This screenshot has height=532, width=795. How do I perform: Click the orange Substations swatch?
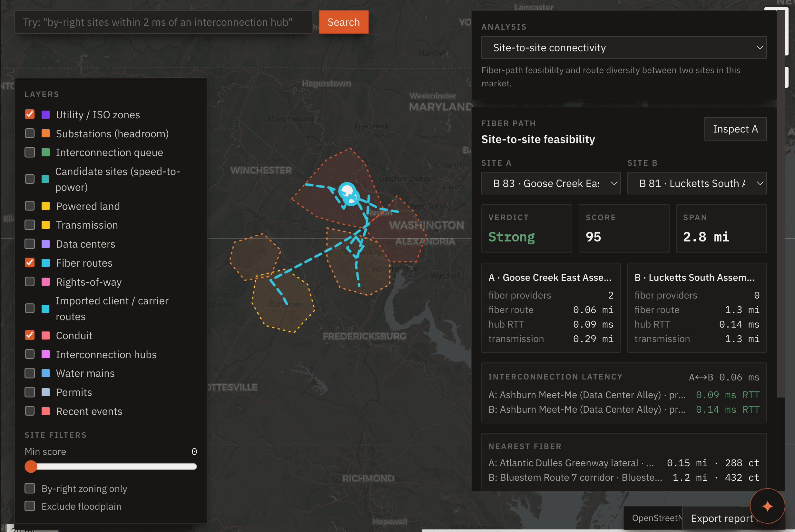(45, 134)
